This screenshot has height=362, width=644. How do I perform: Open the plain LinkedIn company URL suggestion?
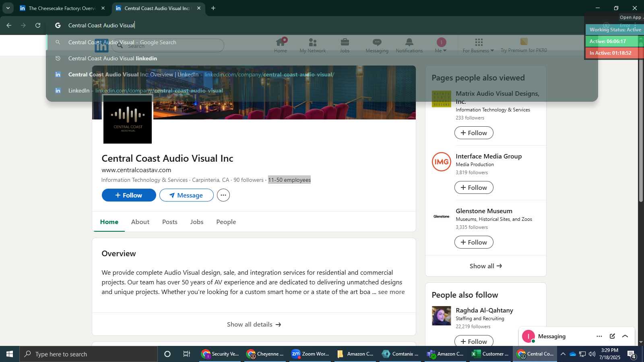(x=322, y=90)
